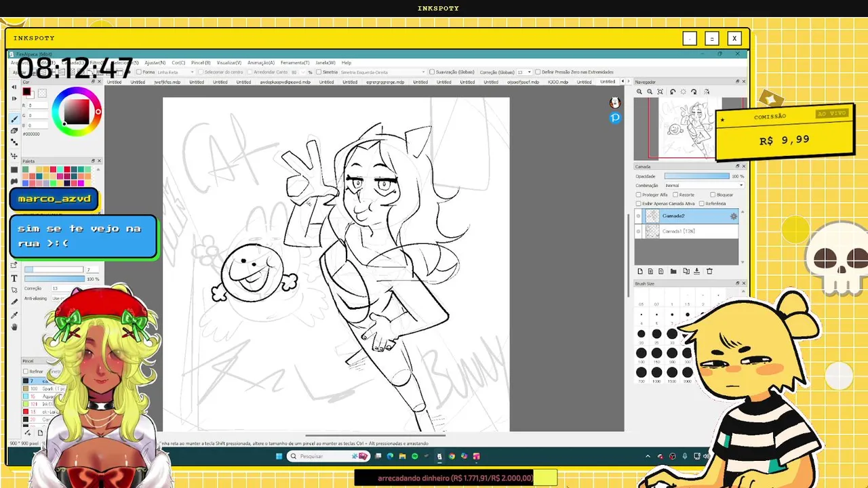
Task: Enable Referência checkbox
Action: click(x=701, y=203)
